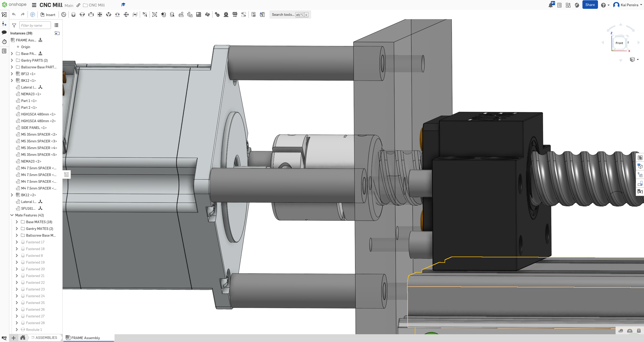Switch the Instances panel to list view
644x342 pixels.
(x=56, y=25)
